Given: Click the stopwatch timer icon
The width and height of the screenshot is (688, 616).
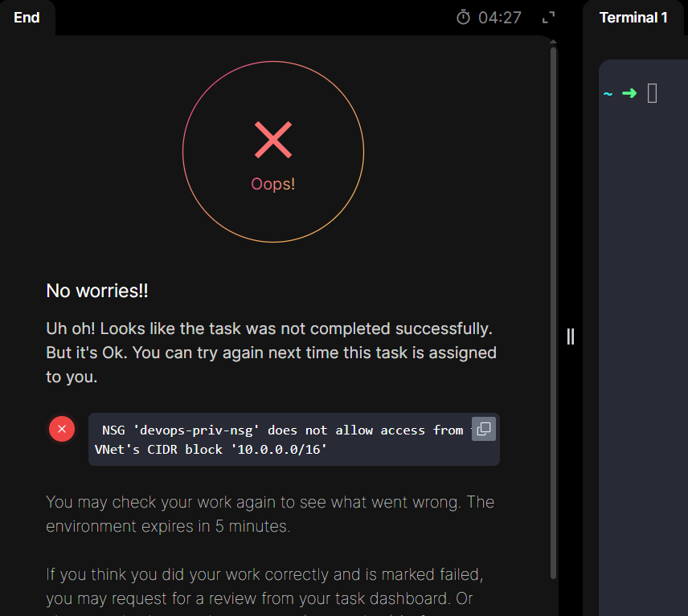Looking at the screenshot, I should pyautogui.click(x=463, y=18).
